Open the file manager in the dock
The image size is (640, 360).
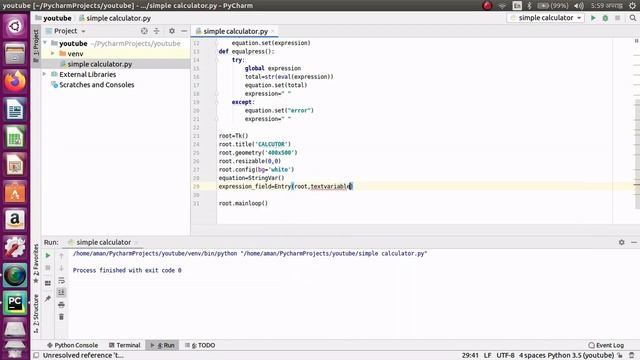15,53
